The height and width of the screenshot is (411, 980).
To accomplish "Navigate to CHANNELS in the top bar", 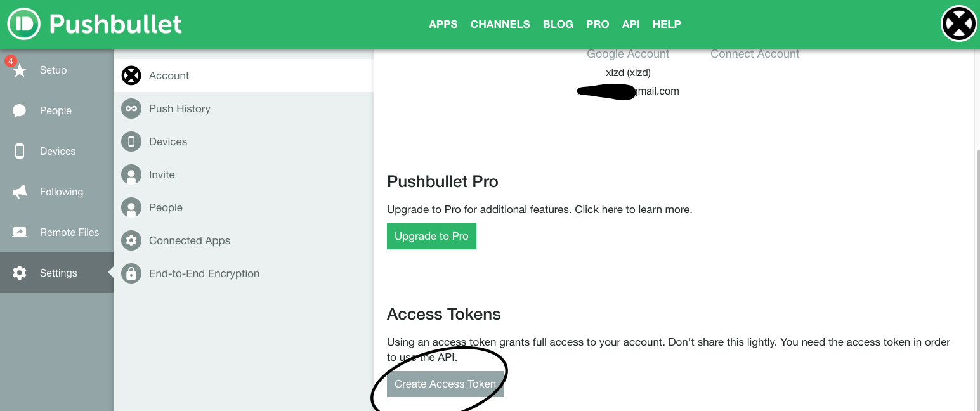I will [x=500, y=24].
